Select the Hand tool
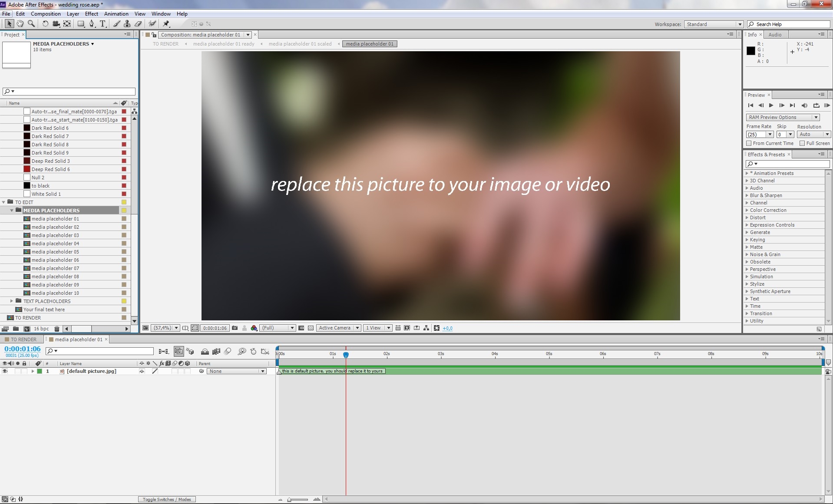 pos(20,24)
